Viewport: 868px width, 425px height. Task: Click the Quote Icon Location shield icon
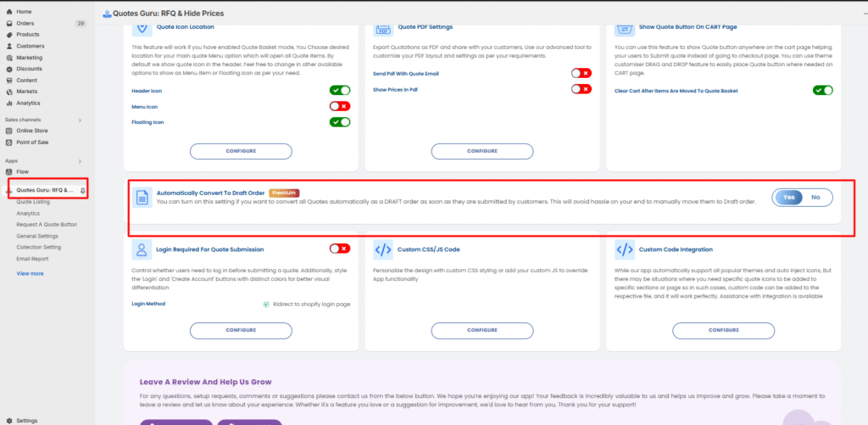142,28
